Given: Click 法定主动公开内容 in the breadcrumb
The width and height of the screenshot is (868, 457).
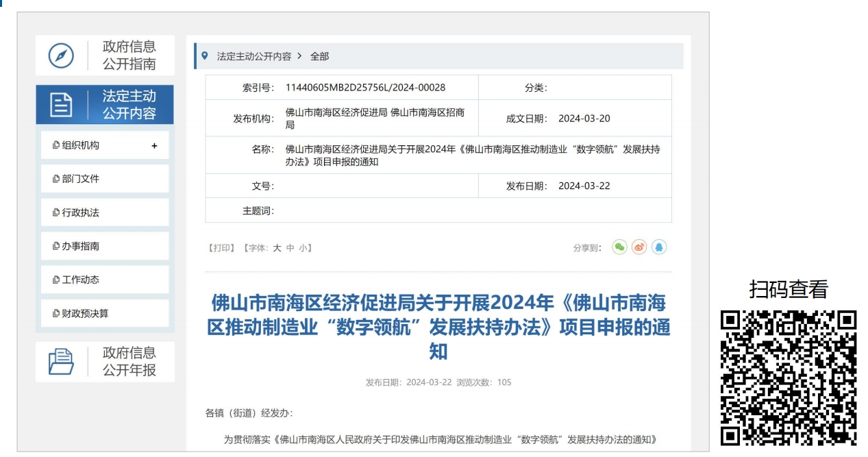Looking at the screenshot, I should tap(253, 56).
